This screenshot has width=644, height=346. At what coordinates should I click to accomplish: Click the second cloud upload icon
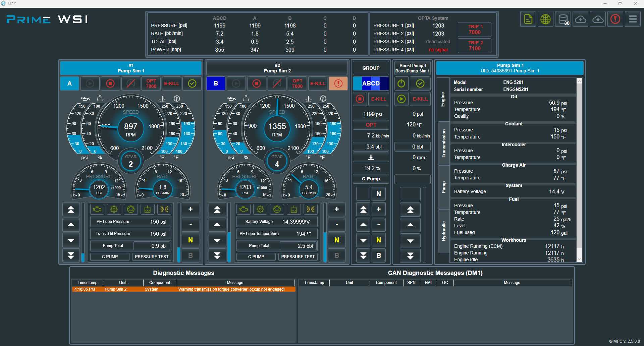598,19
